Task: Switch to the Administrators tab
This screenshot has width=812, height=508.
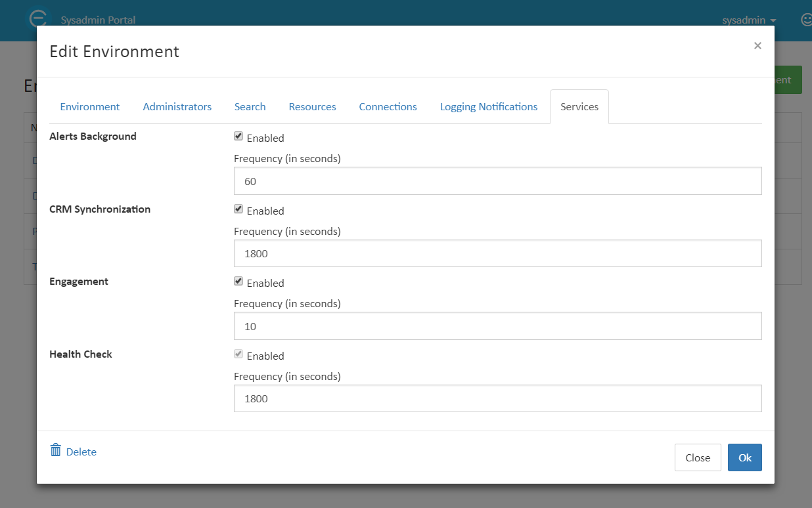Action: (x=177, y=106)
